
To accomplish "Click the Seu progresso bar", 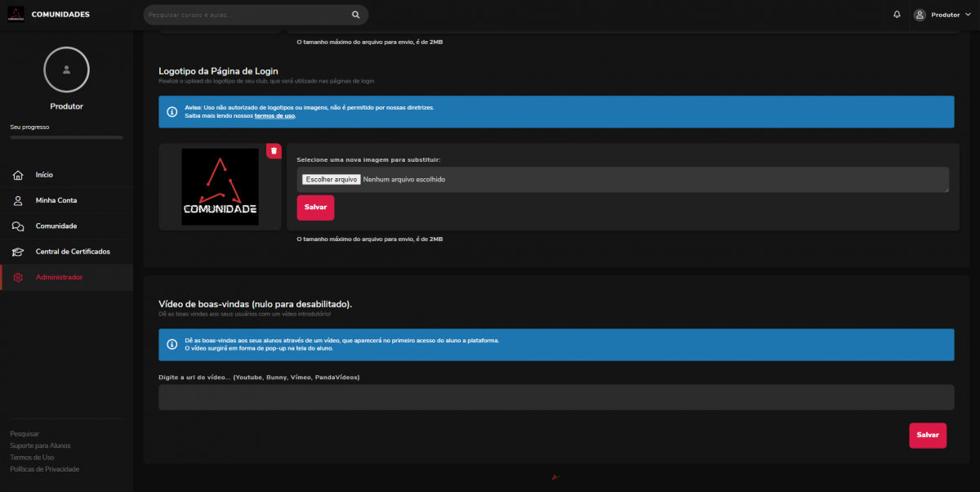I will coord(66,137).
